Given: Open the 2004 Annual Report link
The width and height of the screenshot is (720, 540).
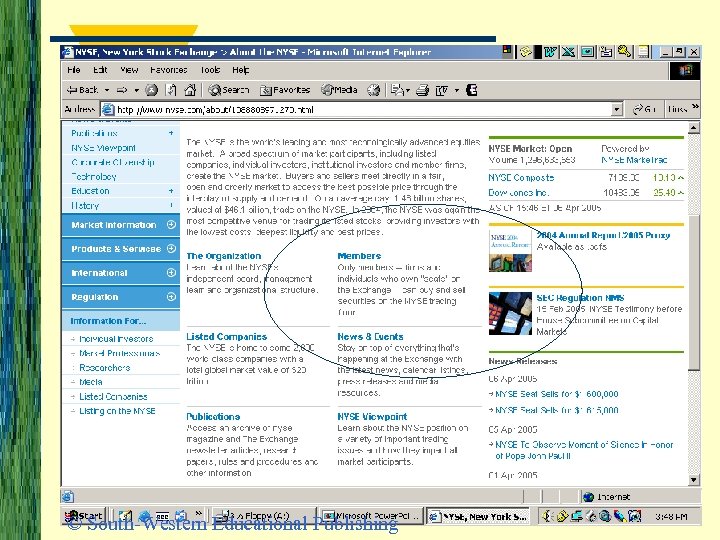Looking at the screenshot, I should click(603, 235).
